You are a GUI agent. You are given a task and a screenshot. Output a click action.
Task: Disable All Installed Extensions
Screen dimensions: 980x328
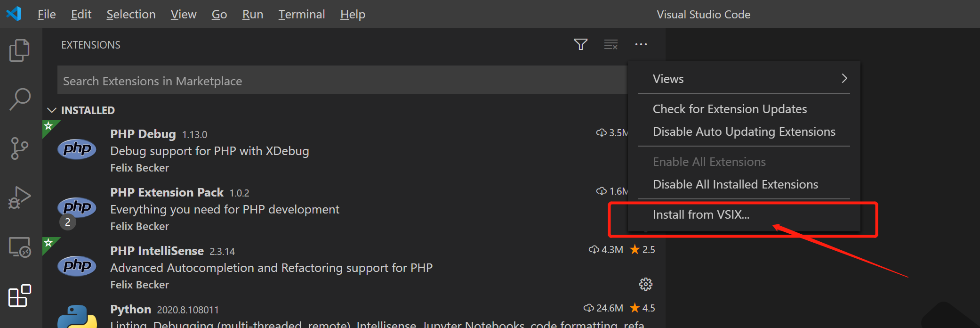(735, 185)
